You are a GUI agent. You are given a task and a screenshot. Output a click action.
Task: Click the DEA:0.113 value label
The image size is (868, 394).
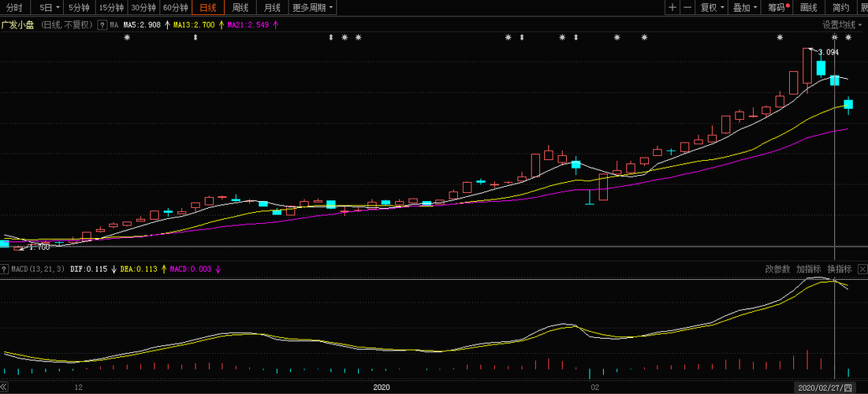(x=138, y=269)
